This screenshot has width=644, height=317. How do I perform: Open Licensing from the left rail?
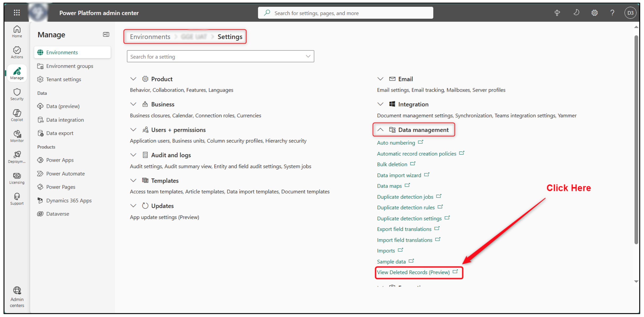click(17, 178)
